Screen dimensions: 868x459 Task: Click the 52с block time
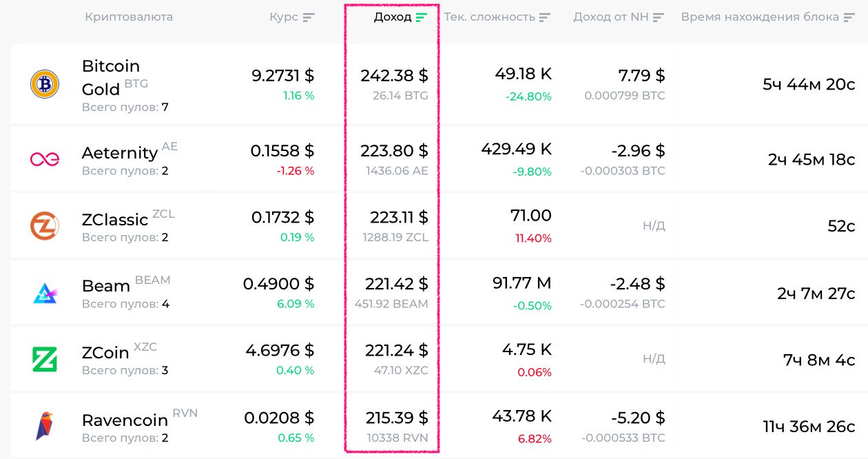(x=841, y=226)
